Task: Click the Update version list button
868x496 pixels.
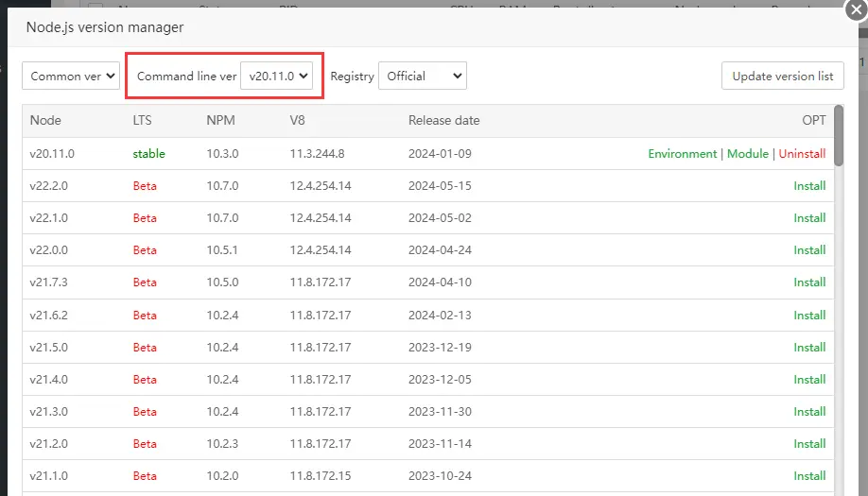Action: tap(783, 77)
